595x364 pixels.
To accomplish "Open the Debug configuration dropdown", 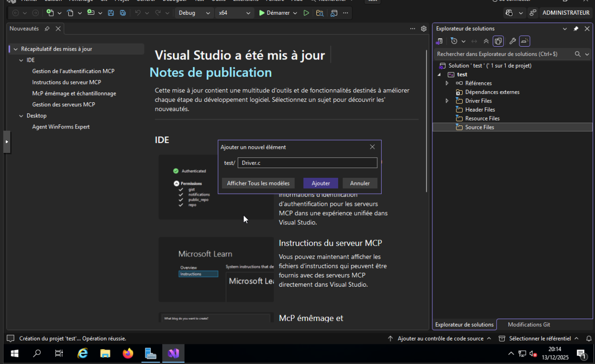I will pos(194,13).
